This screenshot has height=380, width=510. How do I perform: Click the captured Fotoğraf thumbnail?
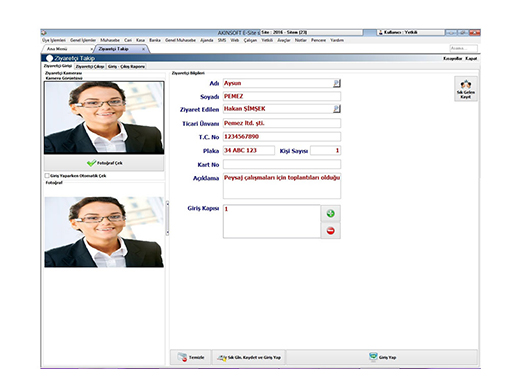tap(104, 232)
